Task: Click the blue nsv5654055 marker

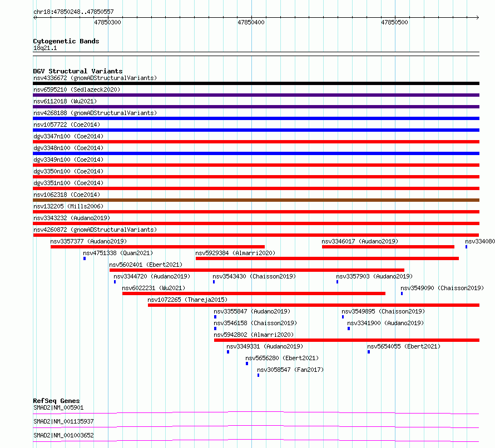Action: pyautogui.click(x=369, y=352)
